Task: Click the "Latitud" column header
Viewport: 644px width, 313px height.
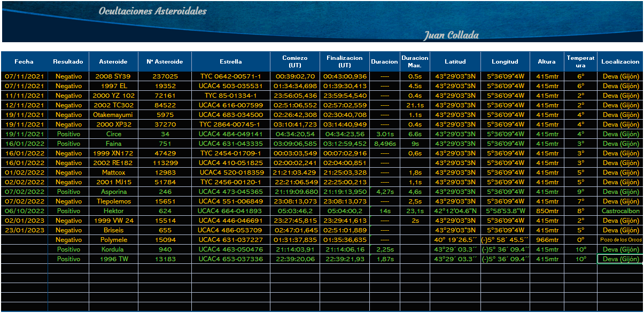Action: [455, 62]
